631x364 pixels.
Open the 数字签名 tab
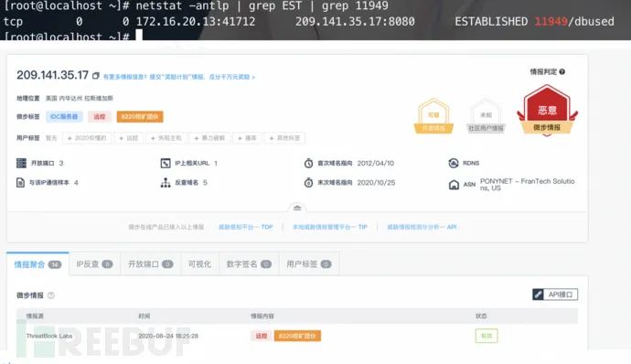click(249, 264)
